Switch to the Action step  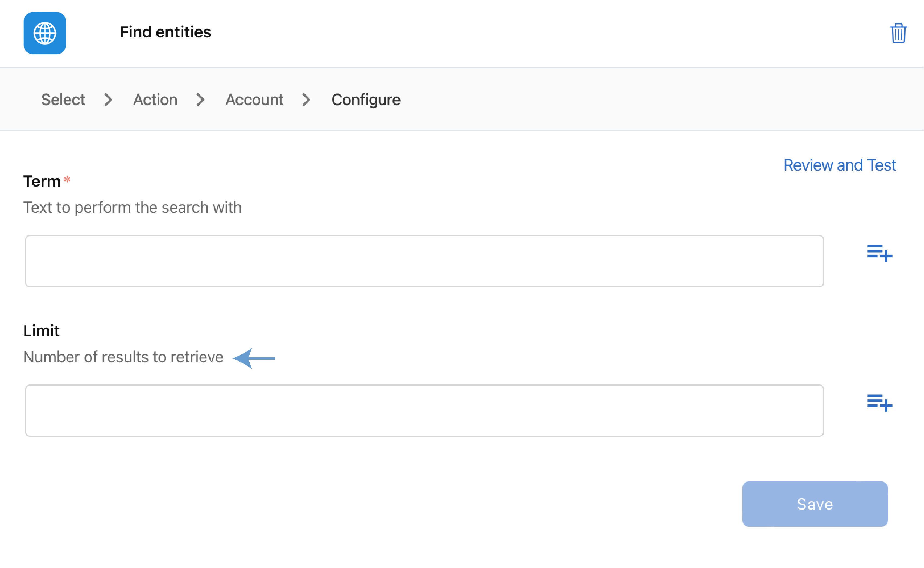[x=155, y=100]
